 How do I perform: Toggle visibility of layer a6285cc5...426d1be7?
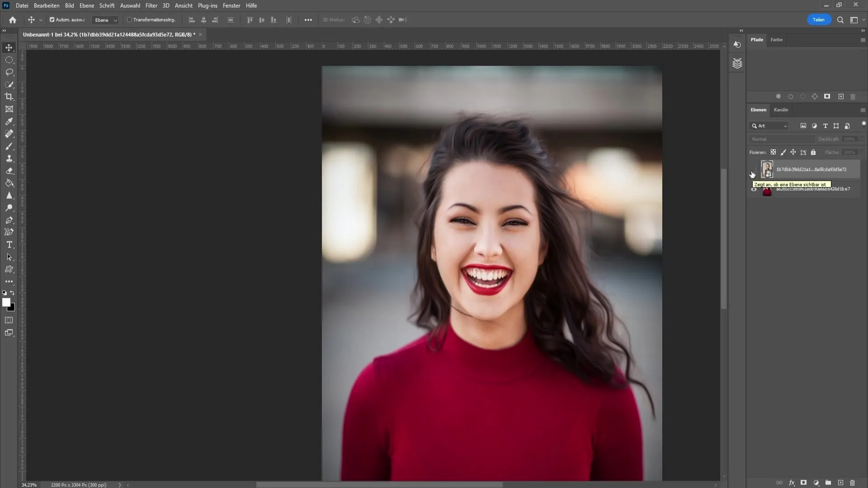(754, 189)
